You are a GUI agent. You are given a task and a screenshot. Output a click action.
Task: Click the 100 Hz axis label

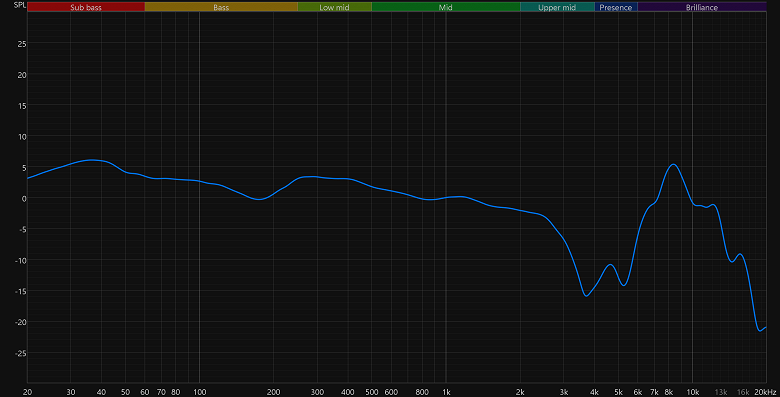click(x=199, y=392)
